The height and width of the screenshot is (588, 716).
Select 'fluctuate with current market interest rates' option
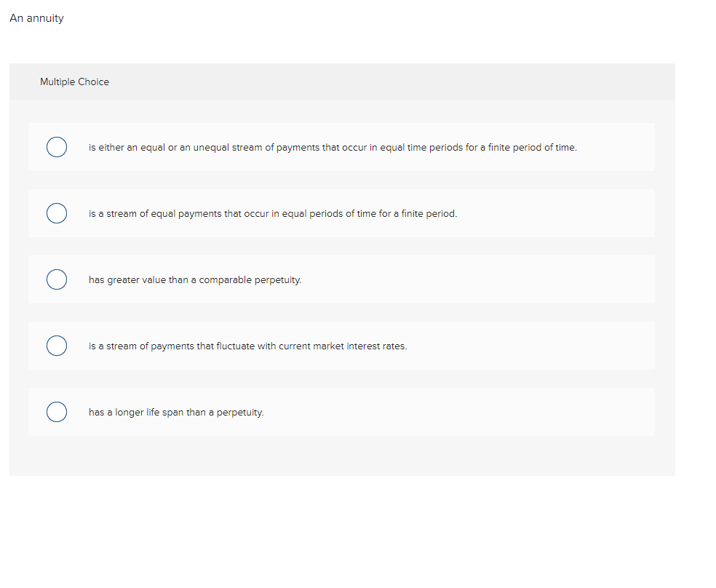pos(57,345)
